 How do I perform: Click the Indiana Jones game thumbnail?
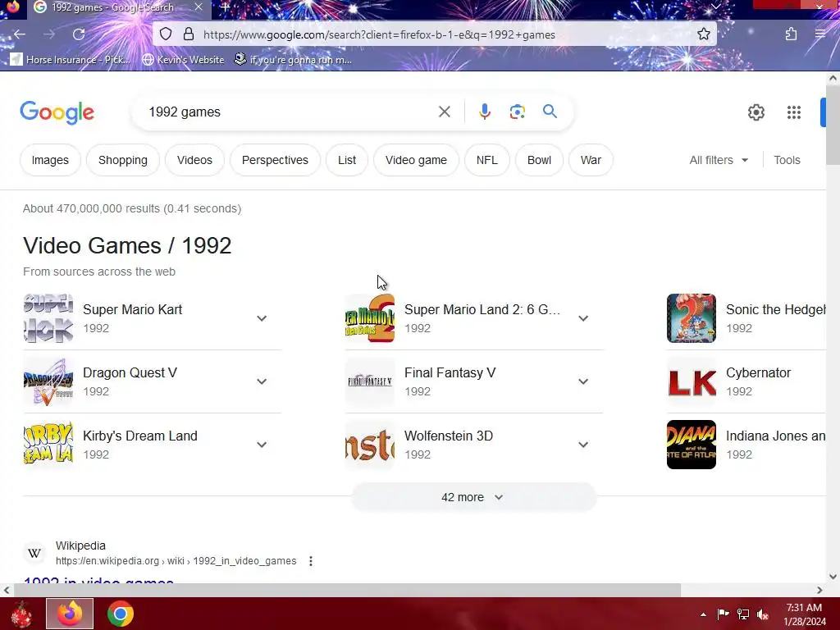point(691,445)
